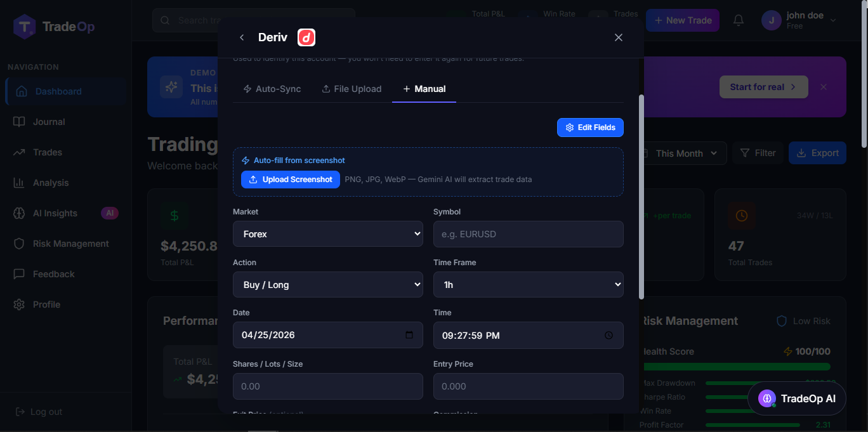Click the Upload Screenshot button

[x=291, y=180]
